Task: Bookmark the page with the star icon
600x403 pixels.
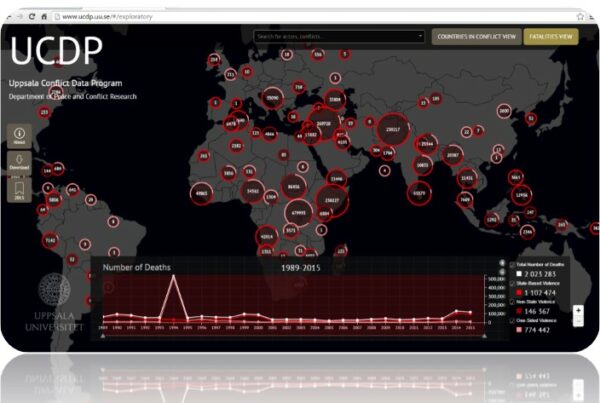Action: pyautogui.click(x=580, y=16)
